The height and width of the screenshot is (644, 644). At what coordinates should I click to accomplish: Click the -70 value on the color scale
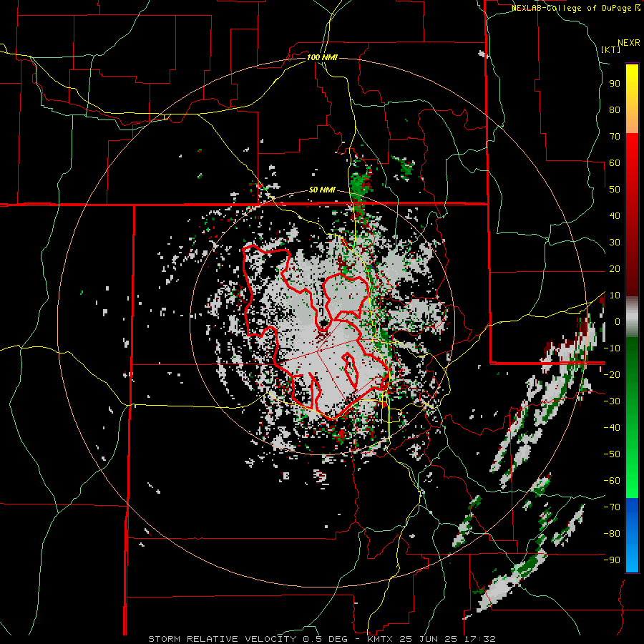tap(612, 507)
